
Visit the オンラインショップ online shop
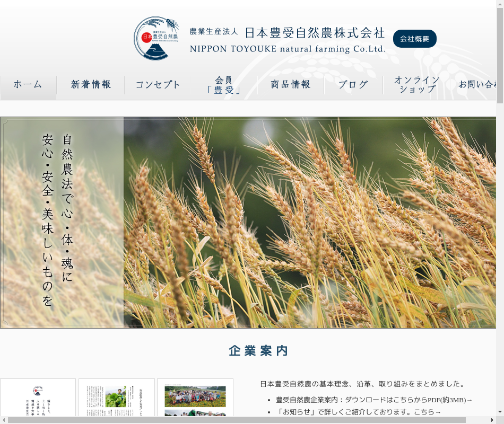tap(417, 85)
